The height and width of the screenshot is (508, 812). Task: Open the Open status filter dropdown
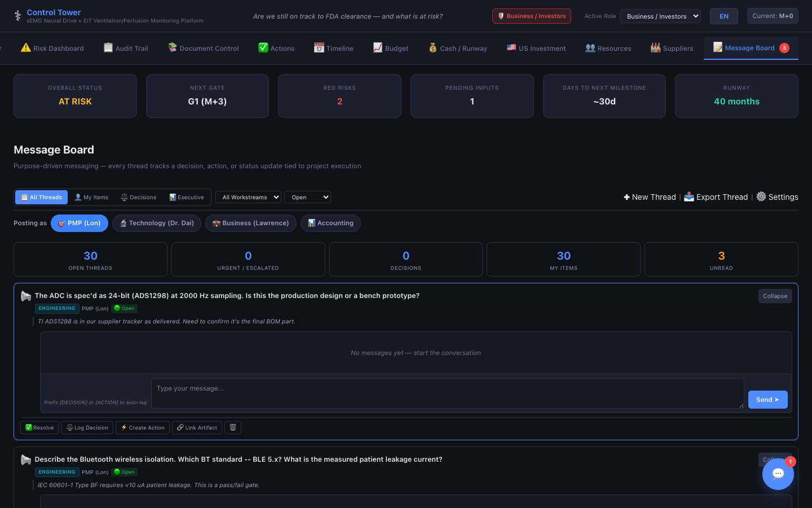point(307,197)
